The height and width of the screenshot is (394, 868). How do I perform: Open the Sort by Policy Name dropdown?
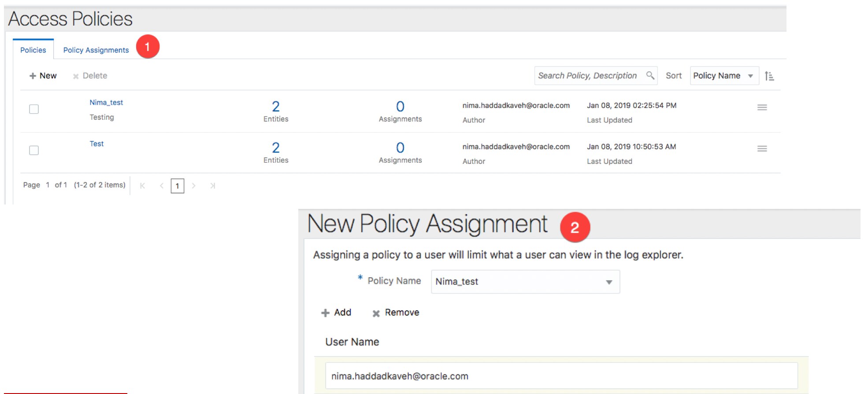723,76
